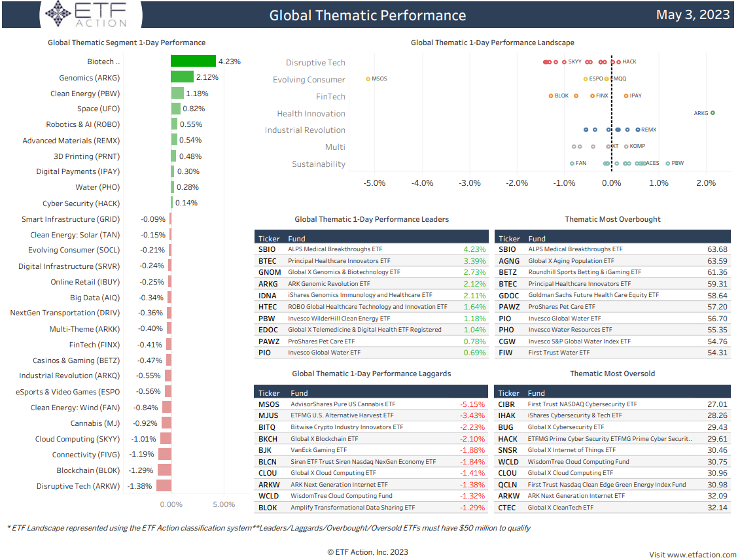The image size is (740, 560).
Task: Click the BLOK dot in the FinTech row
Action: pos(551,96)
